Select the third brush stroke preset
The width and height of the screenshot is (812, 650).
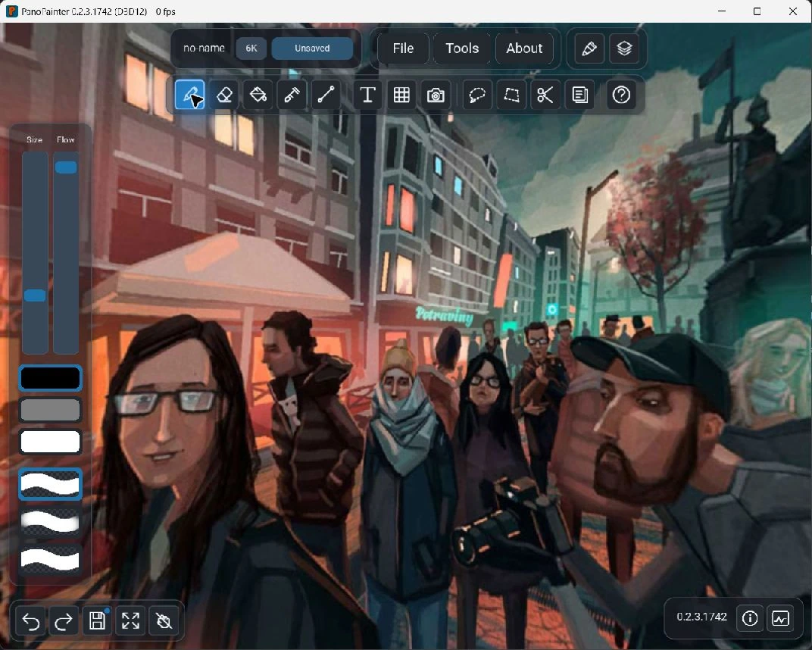pyautogui.click(x=50, y=559)
